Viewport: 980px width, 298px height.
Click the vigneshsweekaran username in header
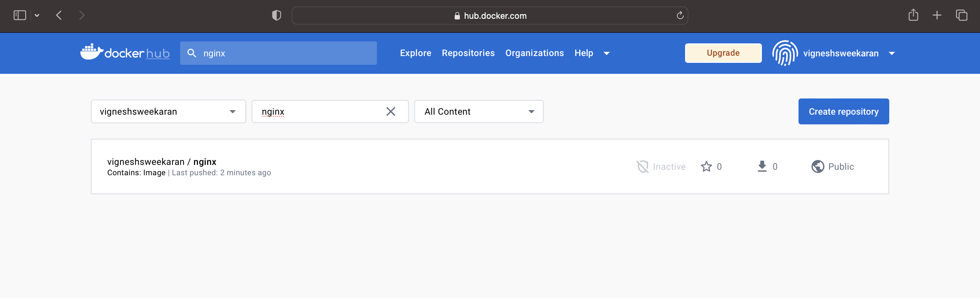(841, 53)
